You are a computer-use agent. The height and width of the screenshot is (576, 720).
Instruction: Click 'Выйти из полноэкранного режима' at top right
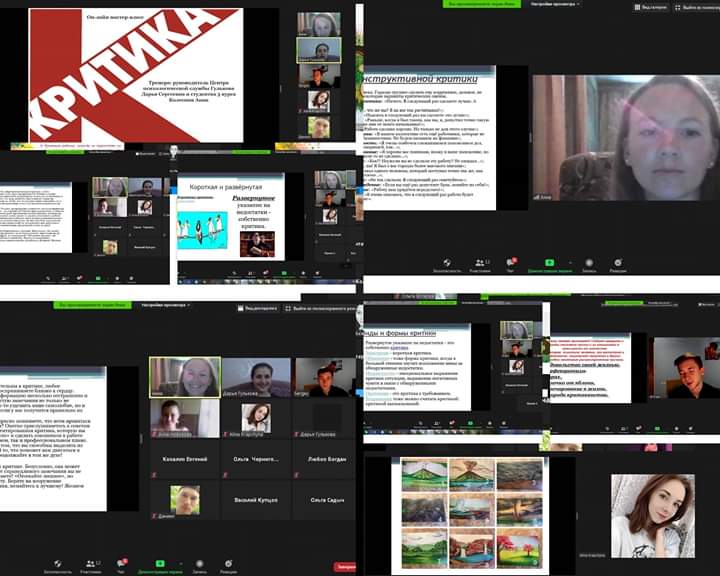(697, 5)
